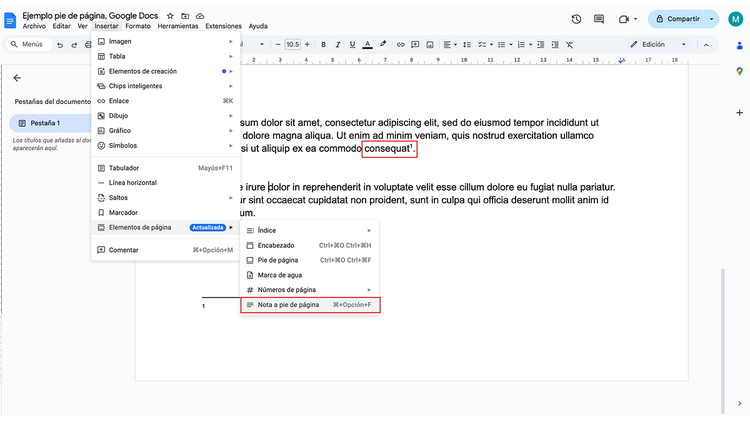Open text alignment dropdown
This screenshot has height=422, width=750.
(450, 44)
